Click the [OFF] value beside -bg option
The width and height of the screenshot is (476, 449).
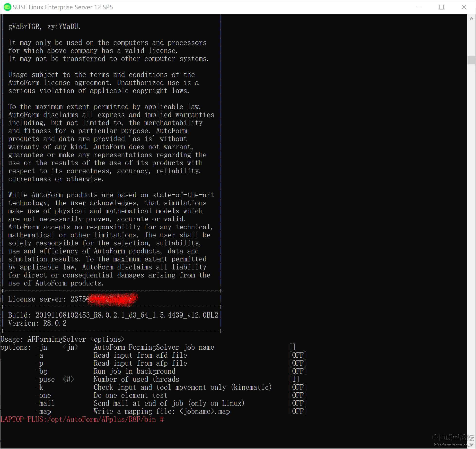pyautogui.click(x=298, y=371)
